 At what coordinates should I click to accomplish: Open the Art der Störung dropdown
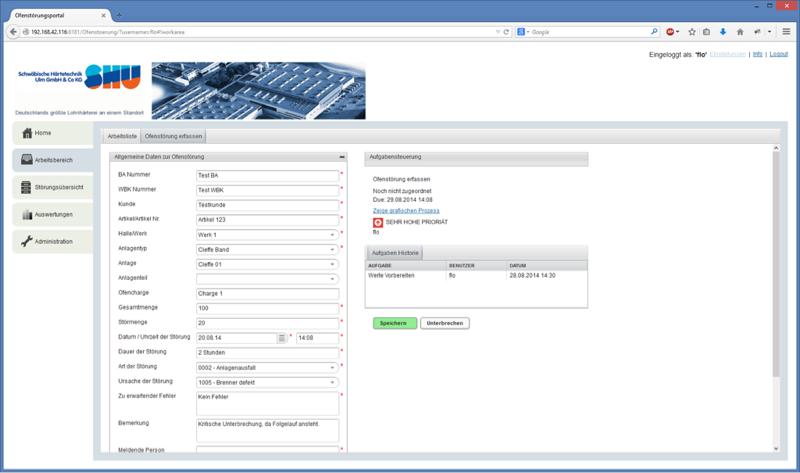point(331,367)
